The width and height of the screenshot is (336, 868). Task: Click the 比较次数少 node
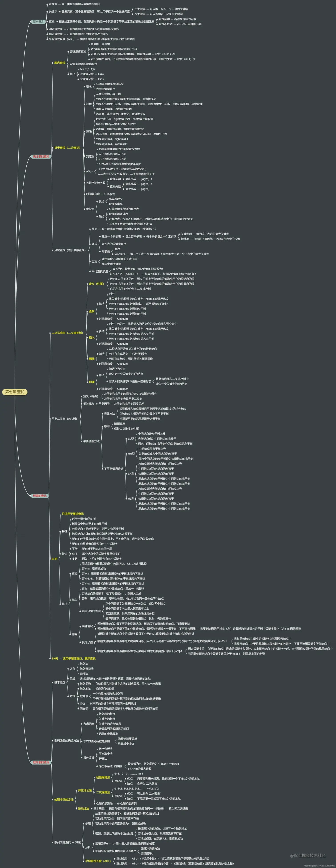116,199
